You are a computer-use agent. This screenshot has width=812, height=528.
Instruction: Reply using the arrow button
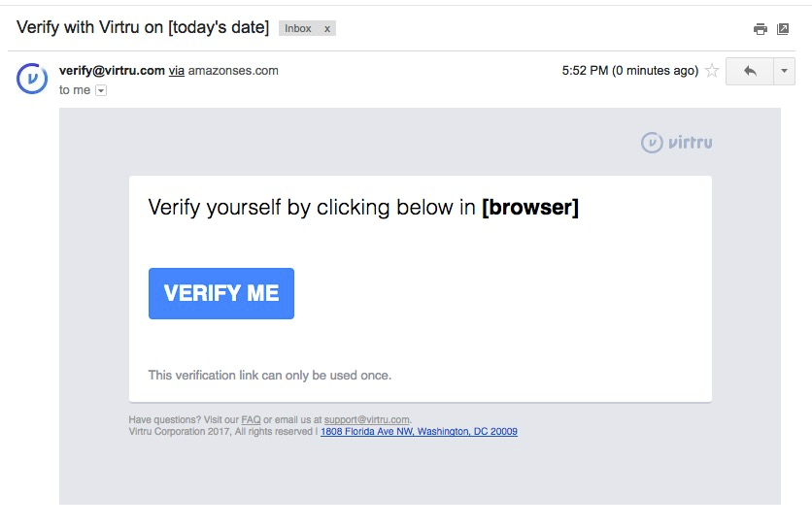pyautogui.click(x=750, y=71)
